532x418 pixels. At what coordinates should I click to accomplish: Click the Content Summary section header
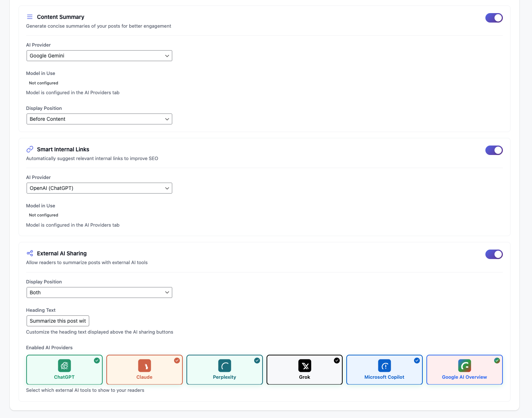[60, 17]
